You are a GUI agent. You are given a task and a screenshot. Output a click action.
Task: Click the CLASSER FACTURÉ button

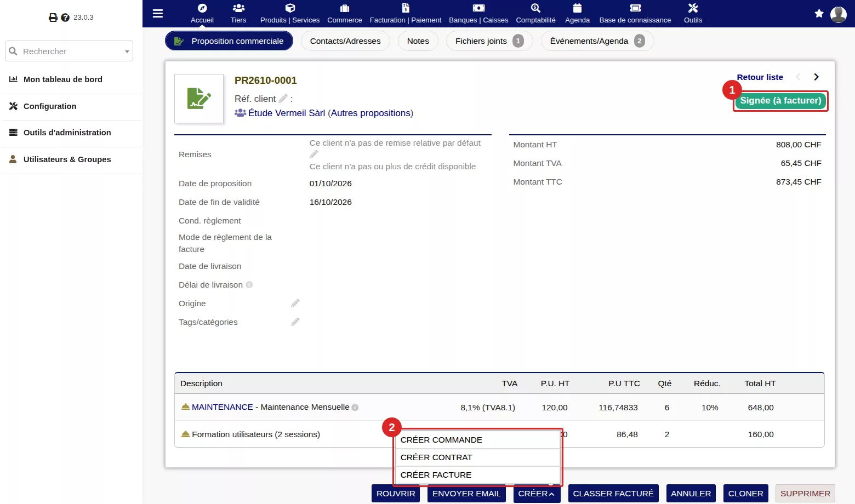point(613,494)
